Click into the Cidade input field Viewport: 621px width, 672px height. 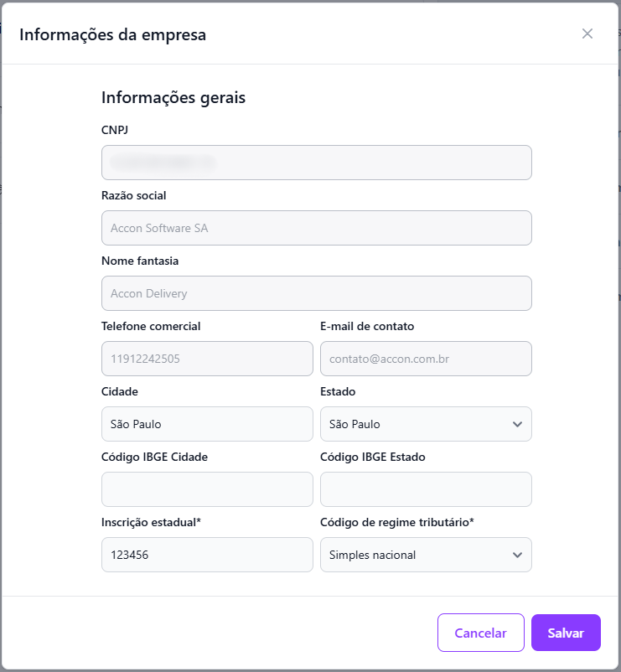pos(207,424)
